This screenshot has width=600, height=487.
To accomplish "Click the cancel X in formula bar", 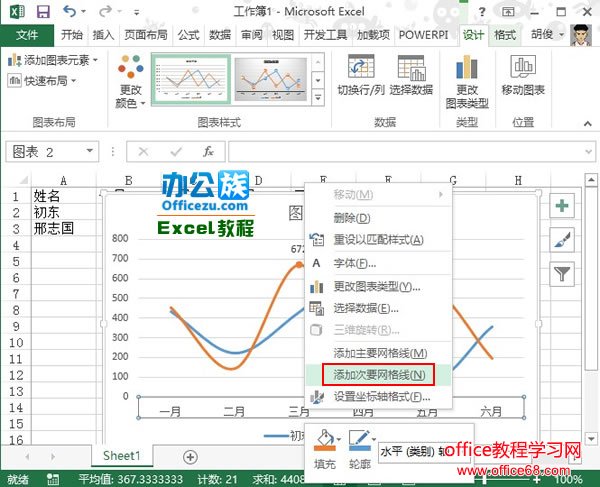I will (143, 152).
